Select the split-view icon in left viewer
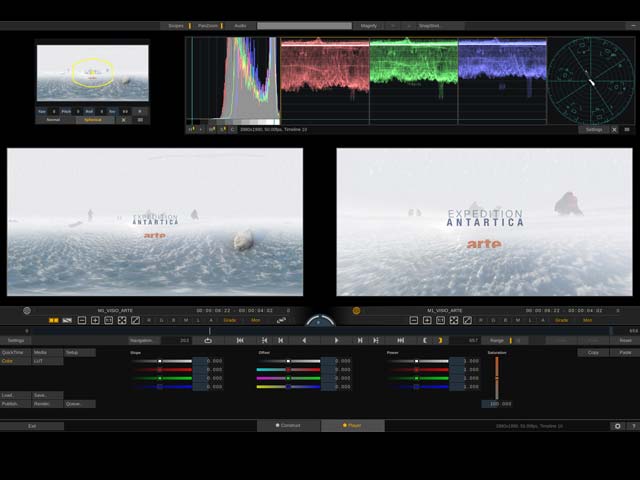This screenshot has height=480, width=640. click(x=67, y=321)
